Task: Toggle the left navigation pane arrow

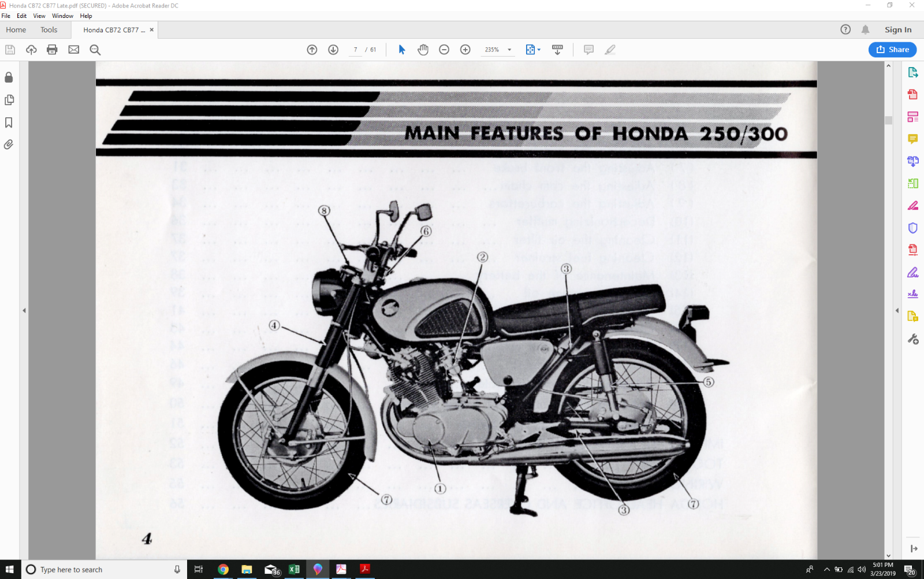Action: pyautogui.click(x=24, y=310)
